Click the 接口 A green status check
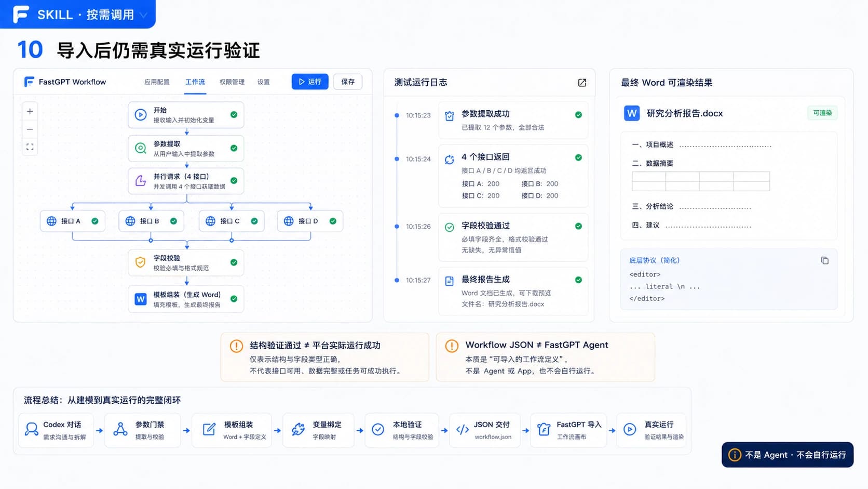Viewport: 868px width, 489px height. tap(95, 221)
